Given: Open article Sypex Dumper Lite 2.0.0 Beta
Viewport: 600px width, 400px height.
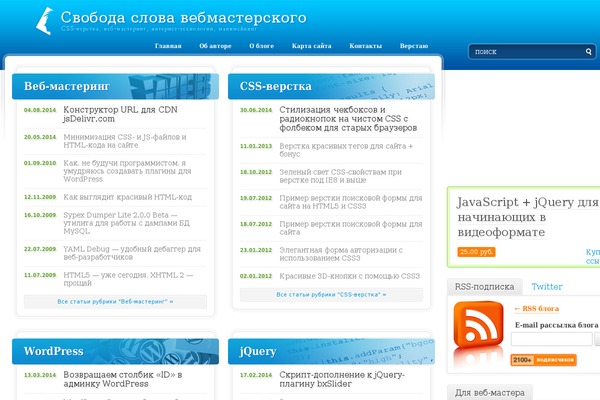Looking at the screenshot, I should pos(127,223).
